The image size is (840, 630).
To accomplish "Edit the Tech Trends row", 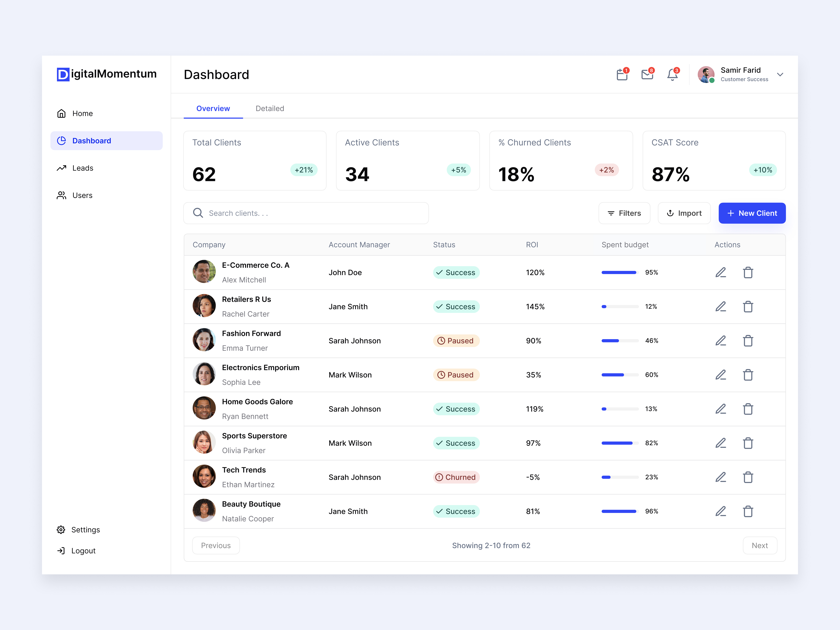I will click(x=721, y=477).
